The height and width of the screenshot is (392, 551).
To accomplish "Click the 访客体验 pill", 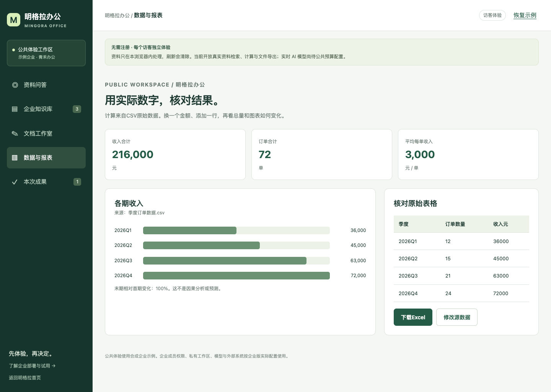I will (492, 15).
